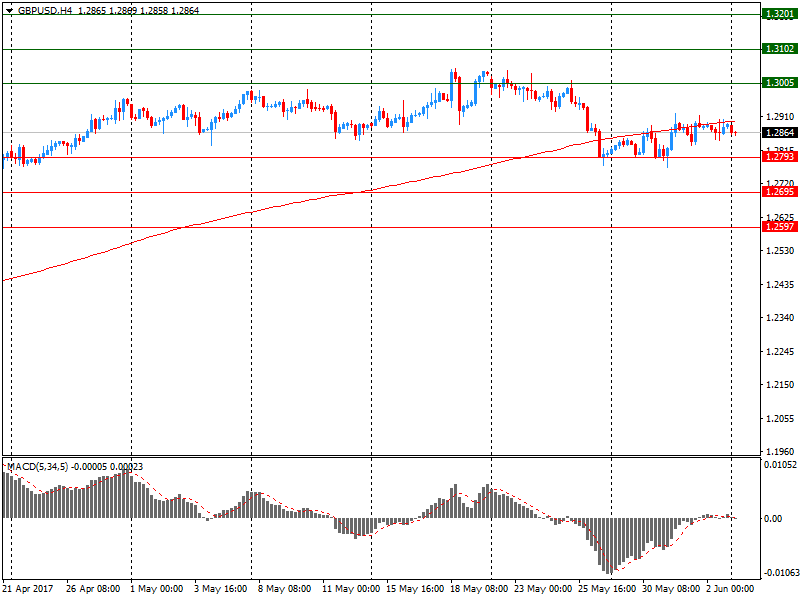The width and height of the screenshot is (800, 600).
Task: Select the 1.2910 price scale value
Action: pos(780,117)
